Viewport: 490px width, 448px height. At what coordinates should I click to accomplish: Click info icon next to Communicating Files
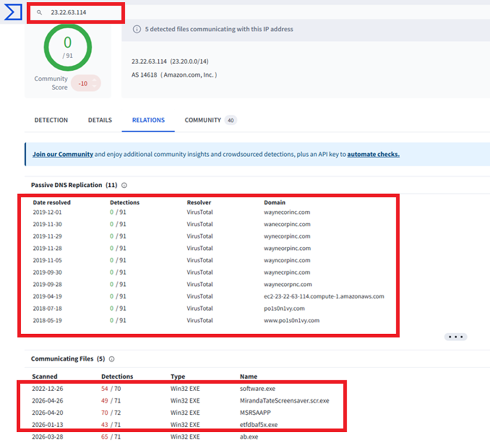[x=112, y=359]
